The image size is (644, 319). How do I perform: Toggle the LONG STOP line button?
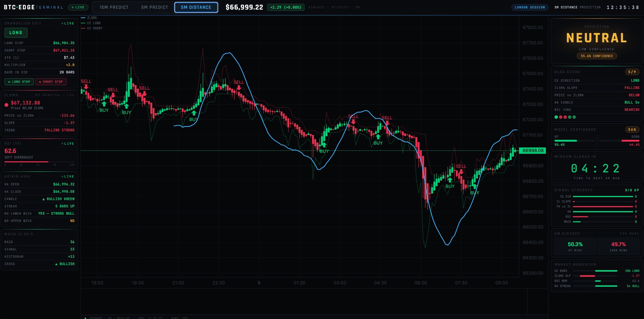pyautogui.click(x=19, y=82)
